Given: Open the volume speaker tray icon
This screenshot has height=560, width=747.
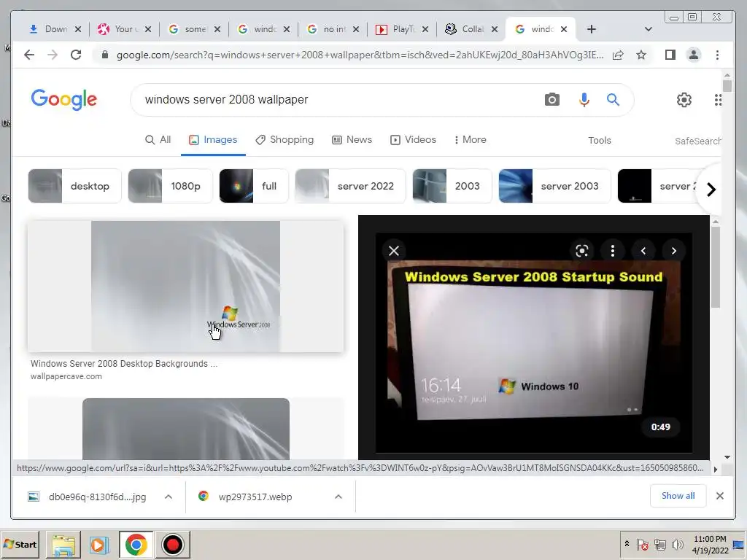Looking at the screenshot, I should 677,544.
